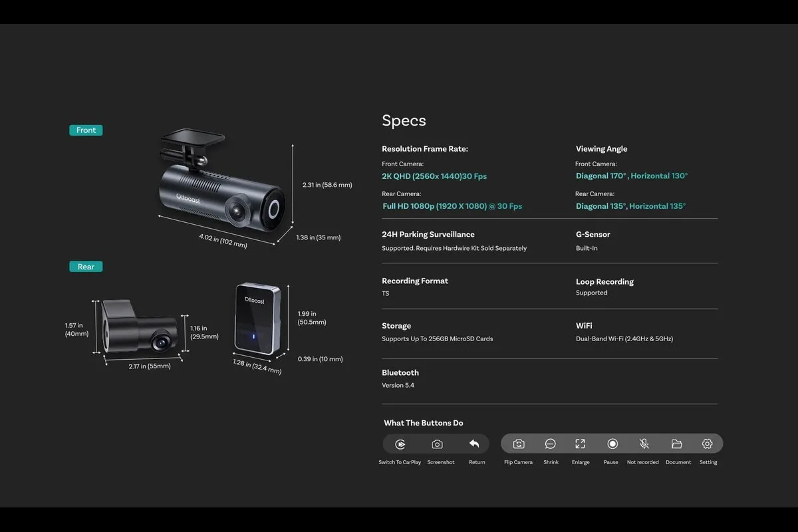798x532 pixels.
Task: Click the 'G-Sensor' heading
Action: pos(593,234)
